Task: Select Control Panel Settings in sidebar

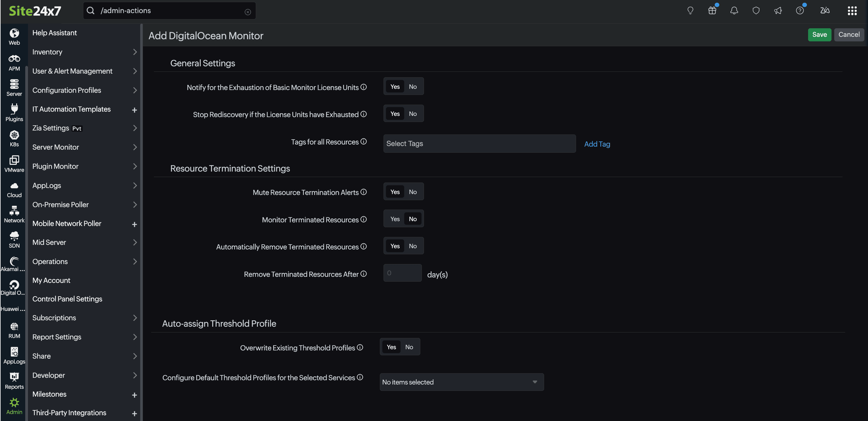Action: coord(67,299)
